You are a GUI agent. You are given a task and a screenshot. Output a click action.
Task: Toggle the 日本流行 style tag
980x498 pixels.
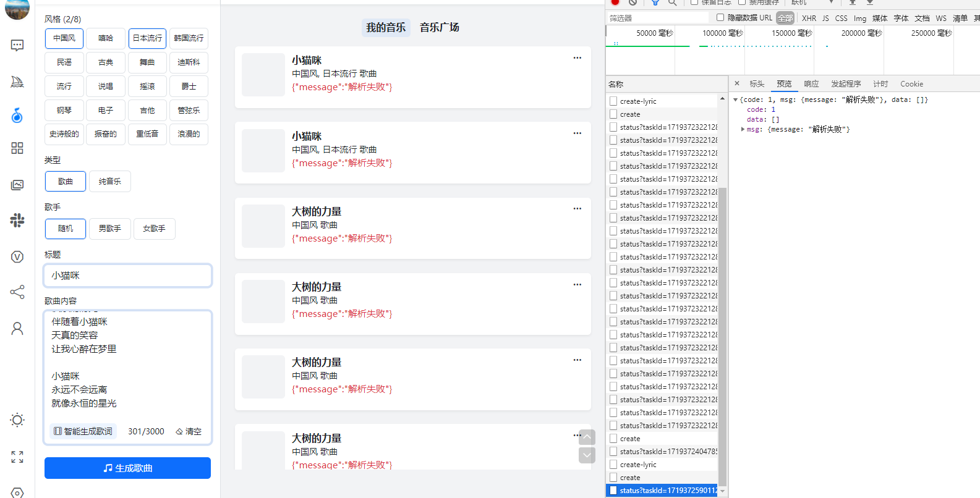148,38
